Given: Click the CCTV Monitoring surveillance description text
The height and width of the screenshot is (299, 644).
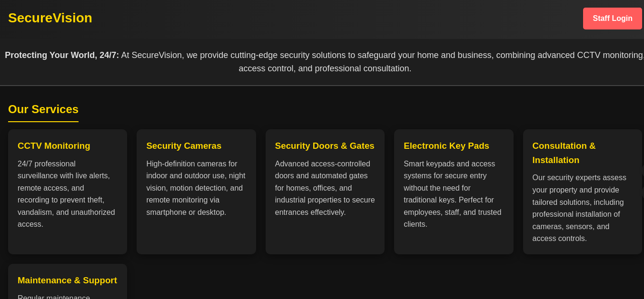Looking at the screenshot, I should [67, 194].
